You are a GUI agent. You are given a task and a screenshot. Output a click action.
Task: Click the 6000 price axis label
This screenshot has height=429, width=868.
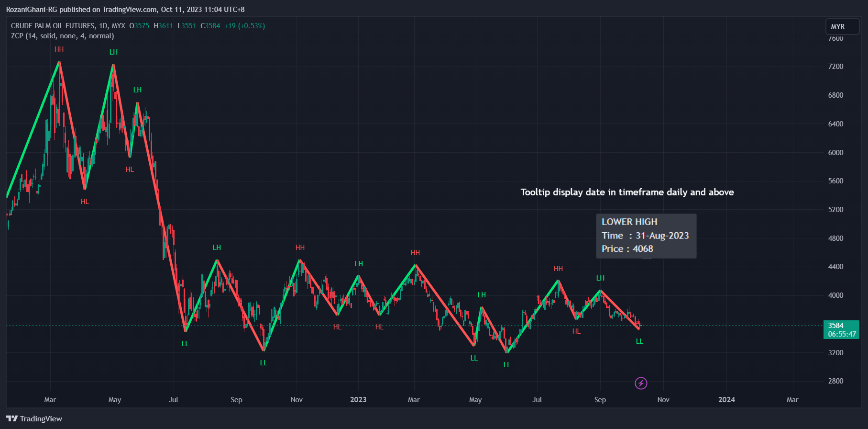[x=835, y=152]
